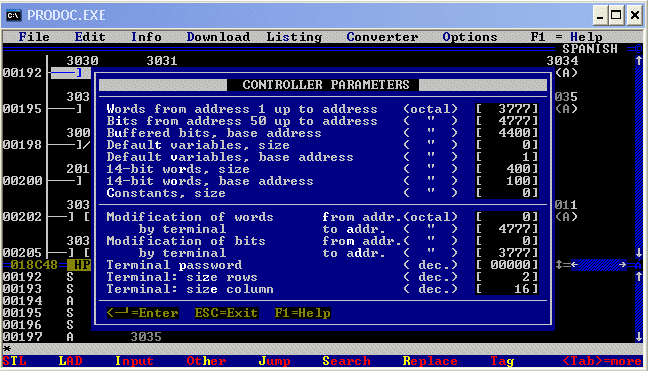Click ladder rung number 00200
This screenshot has width=648, height=371.
coord(22,181)
